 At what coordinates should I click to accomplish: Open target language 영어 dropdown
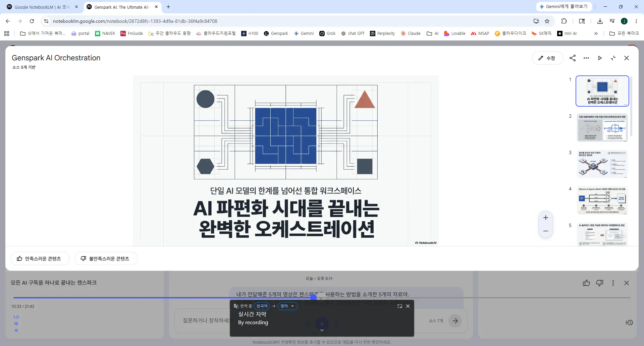(x=287, y=306)
